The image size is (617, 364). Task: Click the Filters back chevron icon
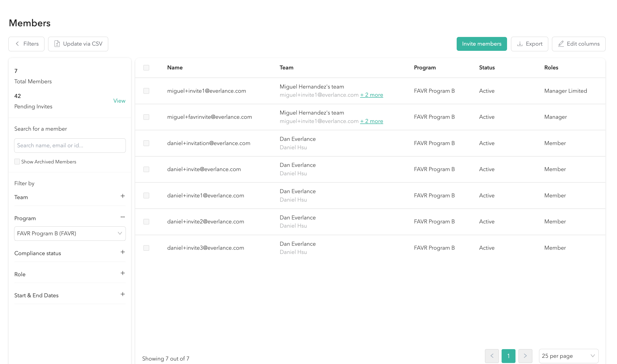tap(17, 44)
